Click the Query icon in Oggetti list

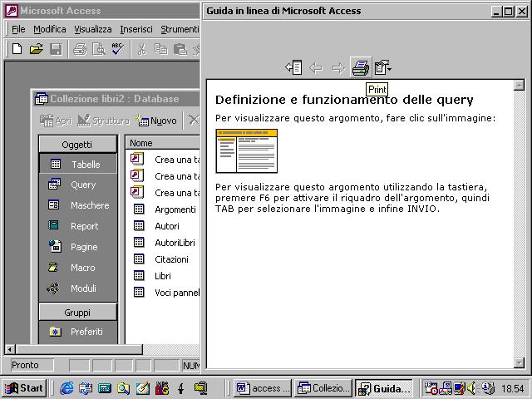pyautogui.click(x=54, y=184)
